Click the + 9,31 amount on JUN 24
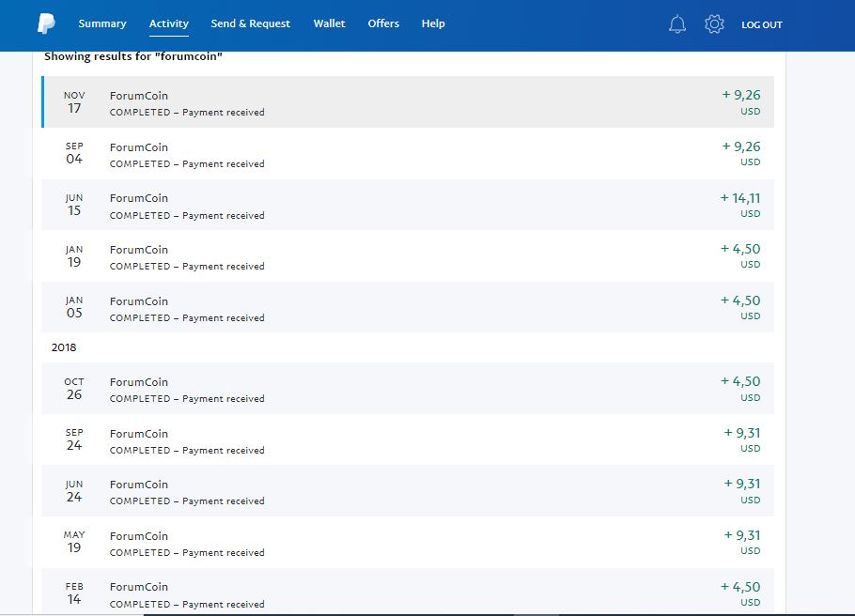 coord(742,484)
